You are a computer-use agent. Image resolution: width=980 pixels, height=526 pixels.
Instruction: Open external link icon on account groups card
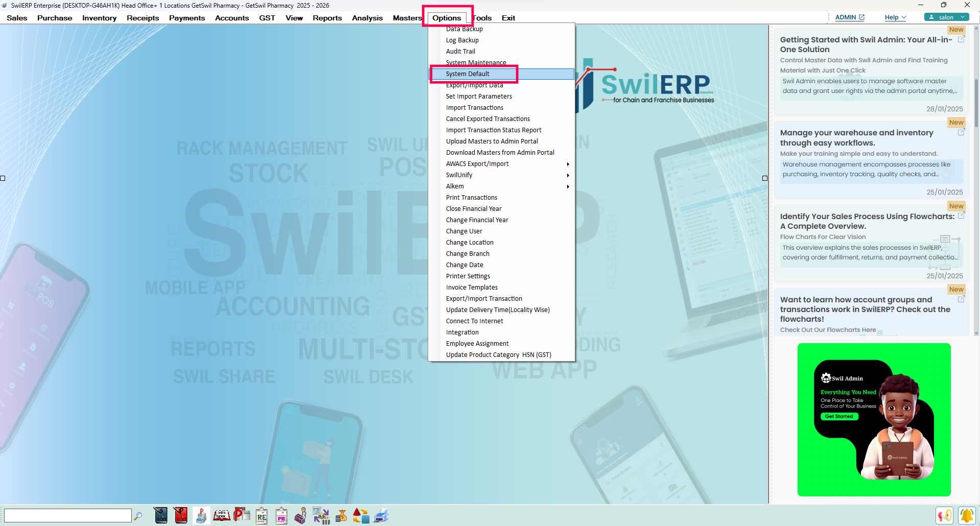pyautogui.click(x=961, y=299)
